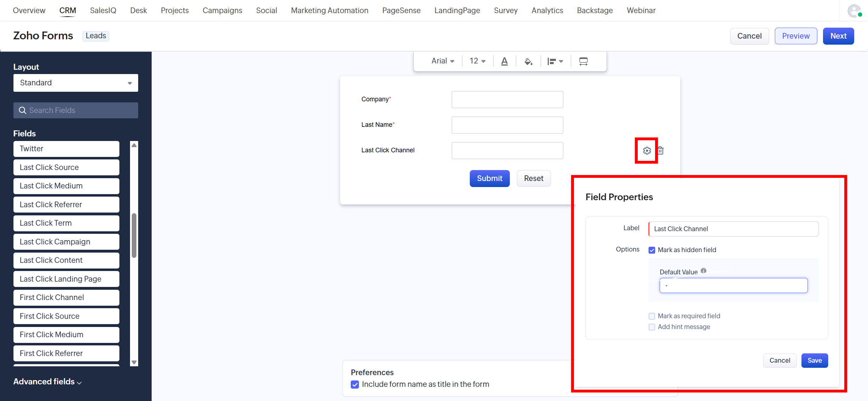Viewport: 868px width, 401px height.
Task: Open the background fill color bucket
Action: click(528, 61)
